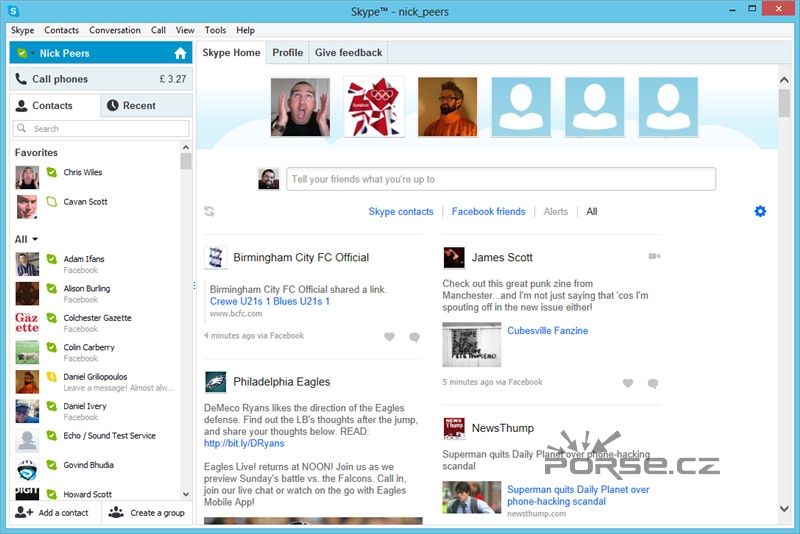Viewport: 800px width, 534px height.
Task: Select Govind Bhudia contact
Action: (95, 470)
